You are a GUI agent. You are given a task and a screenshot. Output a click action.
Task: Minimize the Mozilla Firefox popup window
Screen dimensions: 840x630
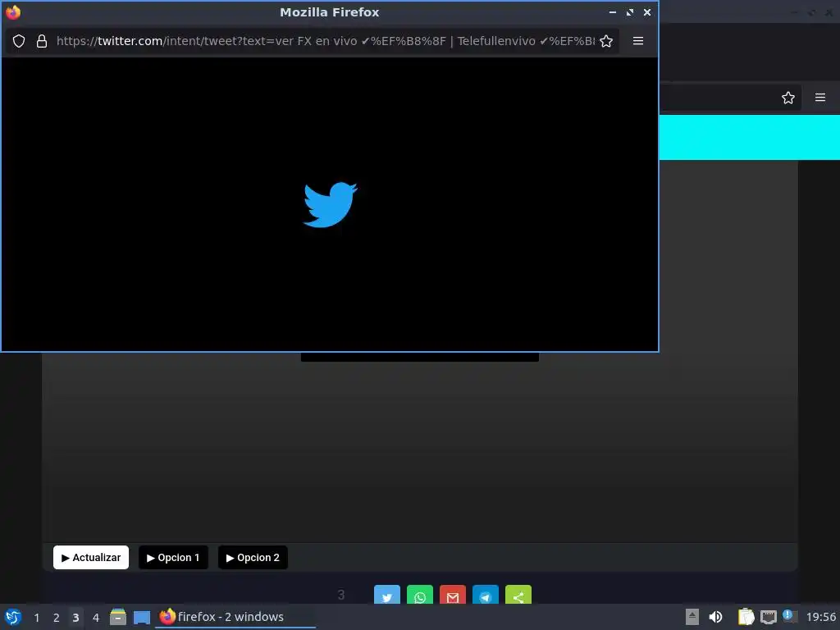[x=612, y=12]
